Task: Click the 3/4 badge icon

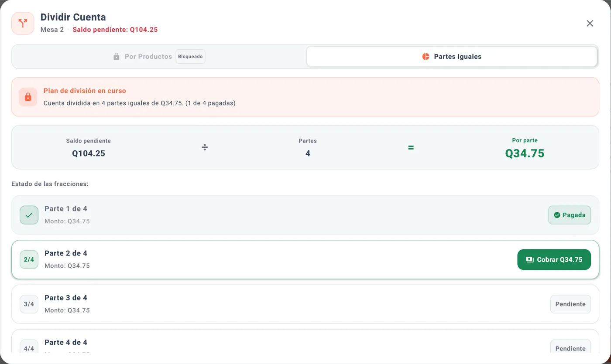Action: coord(29,304)
